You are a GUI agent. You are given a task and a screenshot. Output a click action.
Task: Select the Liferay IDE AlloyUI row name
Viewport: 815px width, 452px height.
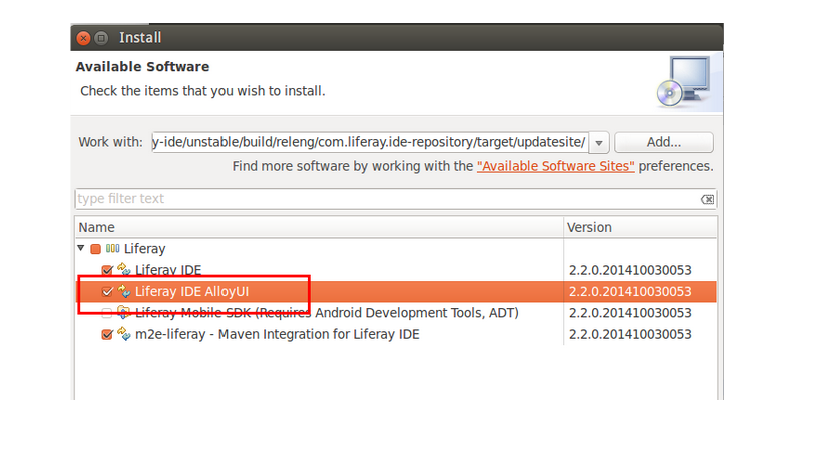[x=192, y=291]
